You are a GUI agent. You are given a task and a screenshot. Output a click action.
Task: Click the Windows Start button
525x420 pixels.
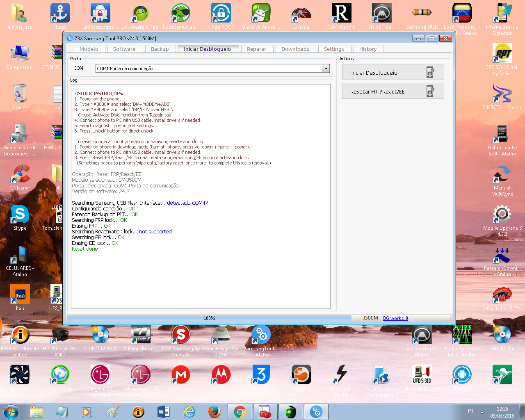pyautogui.click(x=11, y=412)
